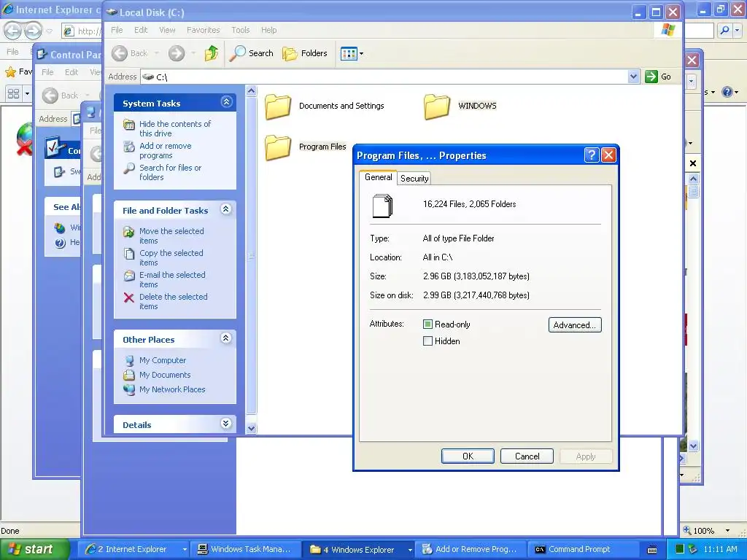Switch to the Security tab in Properties dialog
Image resolution: width=747 pixels, height=560 pixels.
click(414, 179)
